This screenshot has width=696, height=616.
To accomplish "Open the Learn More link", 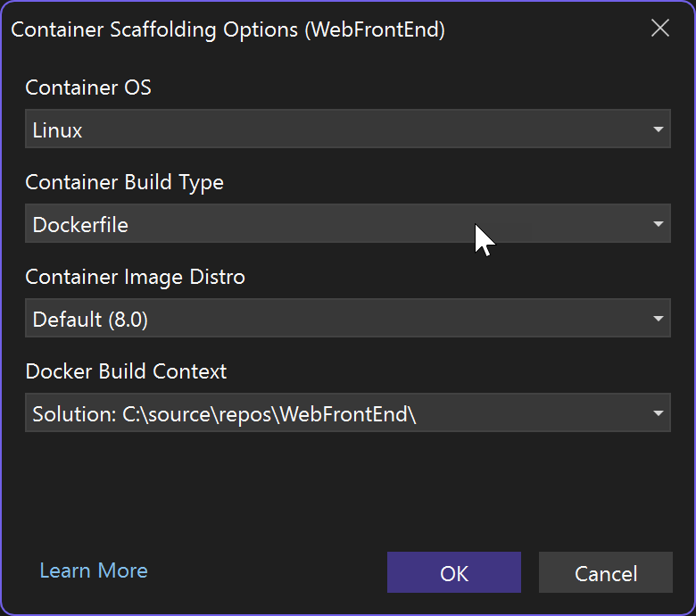I will [94, 570].
